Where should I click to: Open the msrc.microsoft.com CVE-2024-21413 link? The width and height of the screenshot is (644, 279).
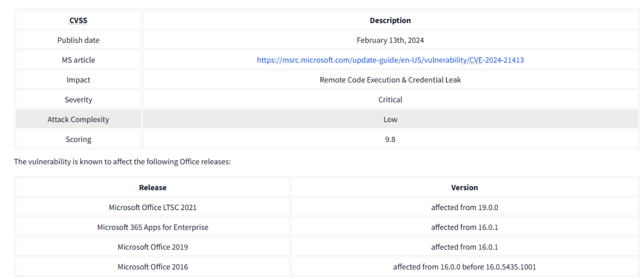[x=390, y=60]
